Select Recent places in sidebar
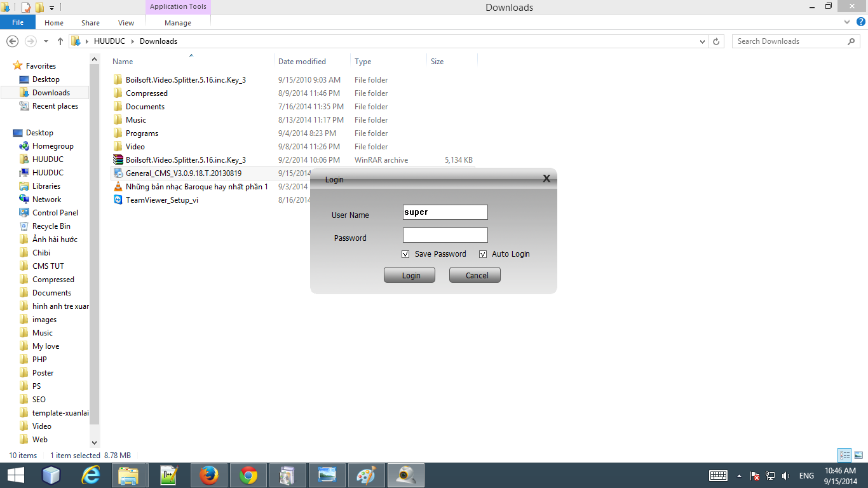 48,106
